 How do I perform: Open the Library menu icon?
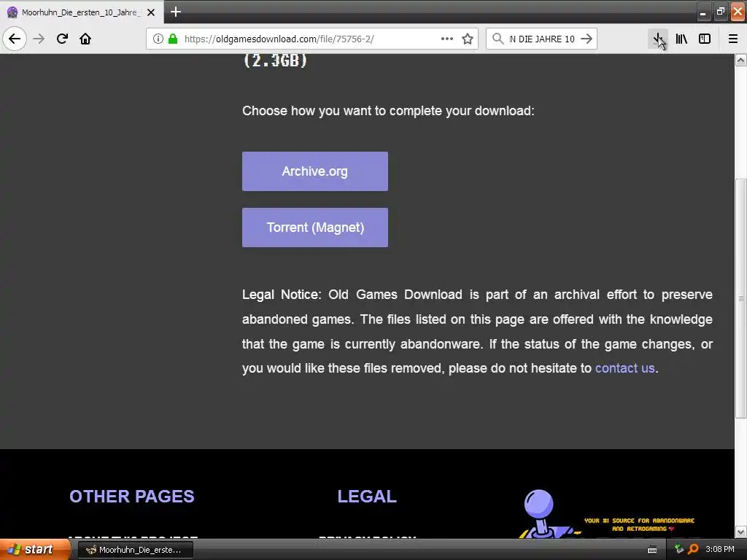pos(681,39)
